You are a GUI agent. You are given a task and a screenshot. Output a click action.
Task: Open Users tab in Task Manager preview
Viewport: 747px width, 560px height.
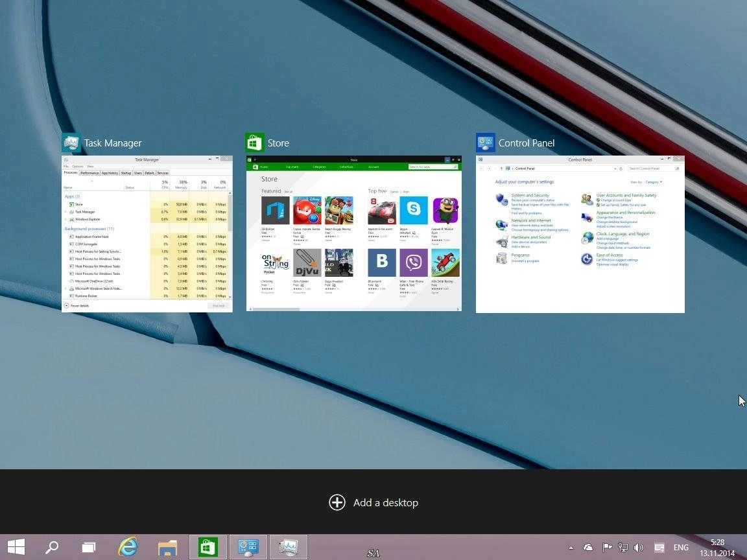[x=137, y=173]
